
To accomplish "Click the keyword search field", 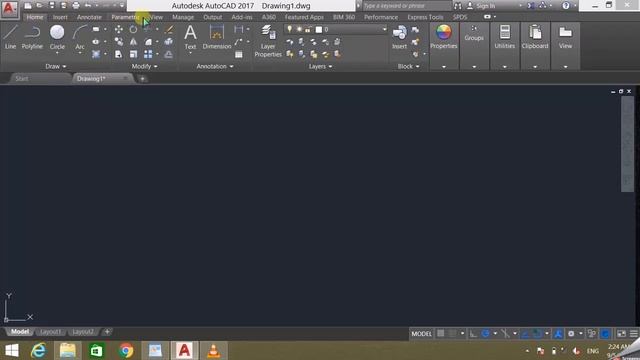I will (407, 6).
